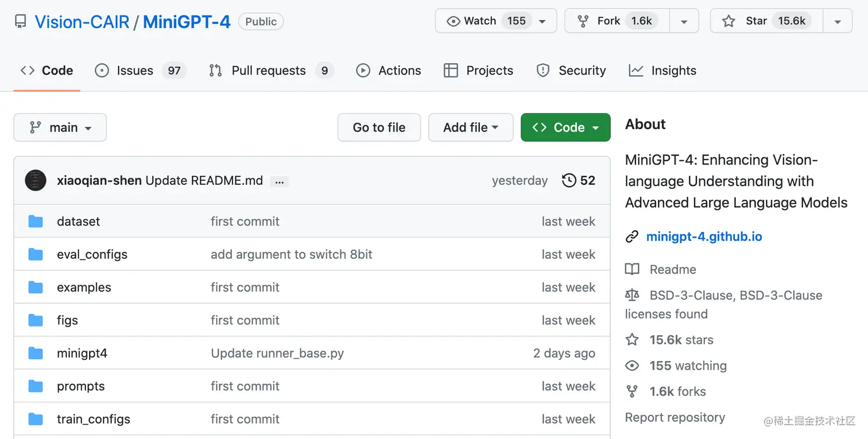Open the minigpt-4.github.io link
This screenshot has height=439, width=868.
click(704, 236)
